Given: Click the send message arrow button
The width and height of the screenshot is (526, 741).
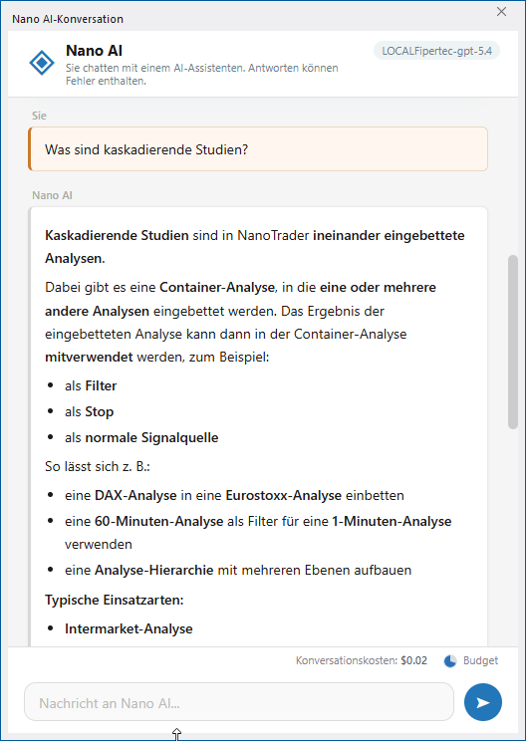Looking at the screenshot, I should [483, 702].
